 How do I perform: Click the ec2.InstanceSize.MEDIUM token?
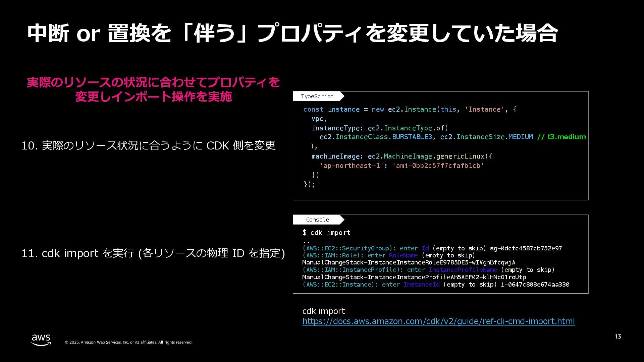tap(486, 137)
